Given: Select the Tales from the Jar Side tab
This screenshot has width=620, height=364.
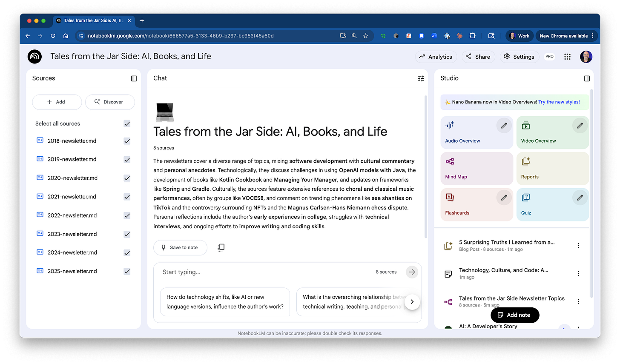Looking at the screenshot, I should click(x=94, y=20).
